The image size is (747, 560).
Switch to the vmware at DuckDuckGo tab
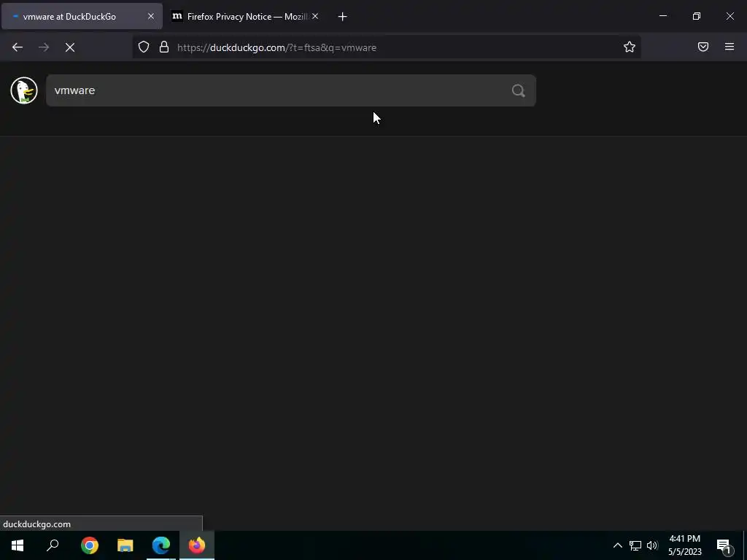pyautogui.click(x=82, y=17)
